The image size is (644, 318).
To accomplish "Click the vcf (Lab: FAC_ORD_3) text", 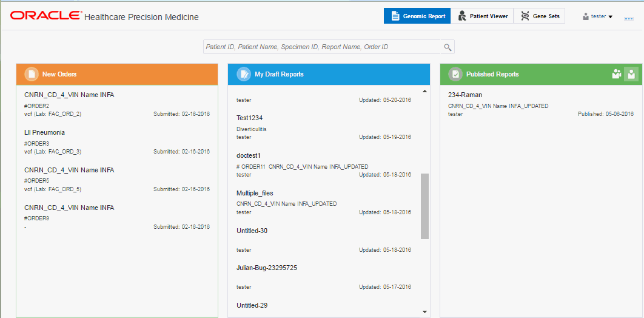I will [x=53, y=152].
